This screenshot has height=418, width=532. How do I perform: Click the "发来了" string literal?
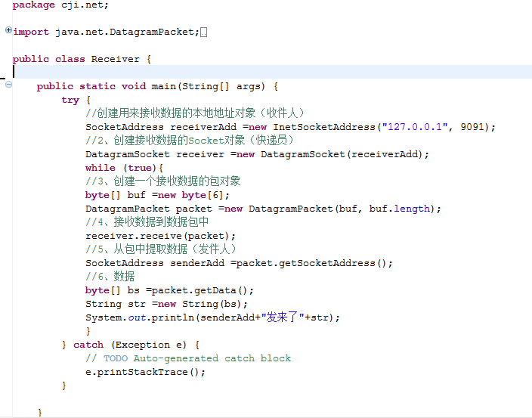[283, 317]
